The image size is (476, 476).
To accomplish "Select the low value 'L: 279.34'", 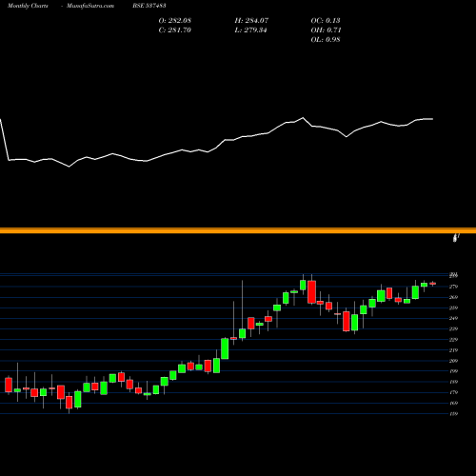I will [x=251, y=30].
